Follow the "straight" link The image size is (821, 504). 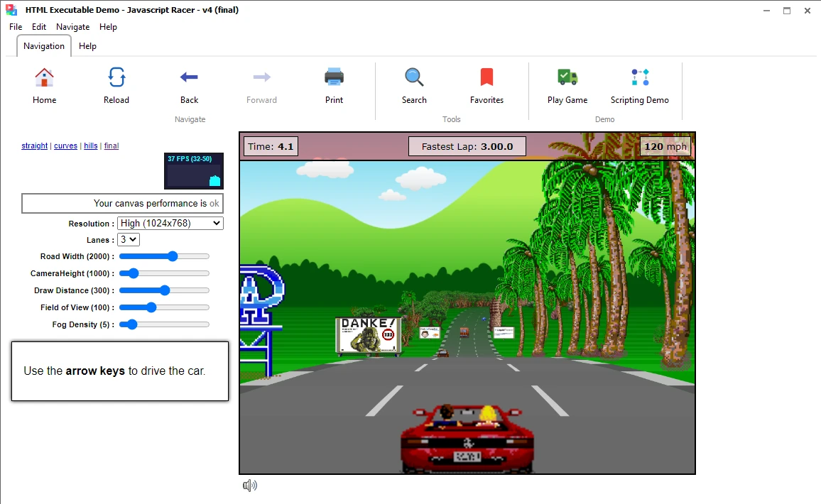coord(35,146)
